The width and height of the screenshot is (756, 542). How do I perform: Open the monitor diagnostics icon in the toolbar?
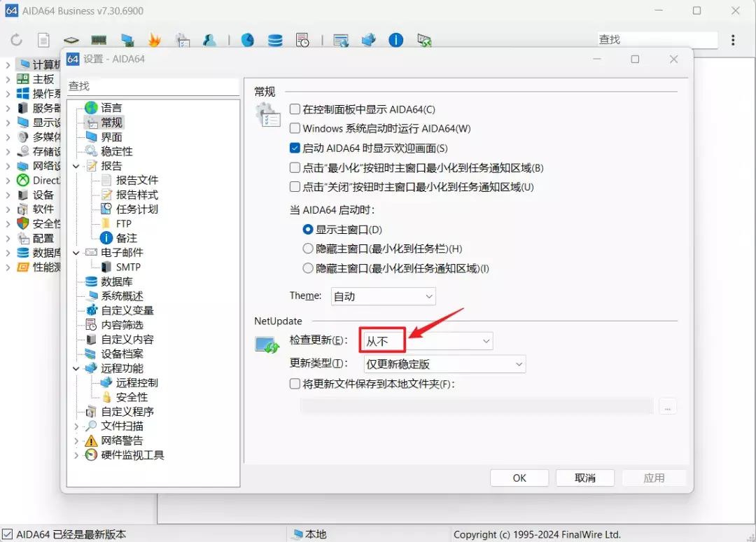127,39
